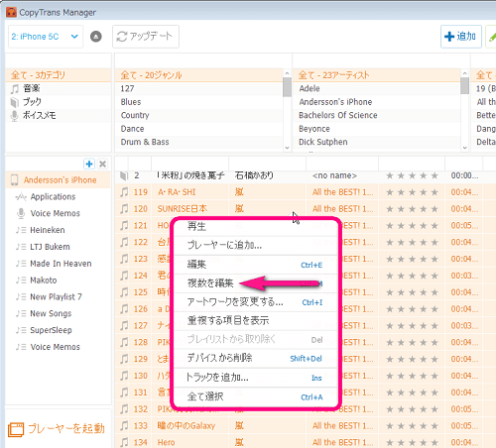Open the iPhone 5C device dropdown
Viewport: 496px width, 448px height.
pyautogui.click(x=46, y=37)
